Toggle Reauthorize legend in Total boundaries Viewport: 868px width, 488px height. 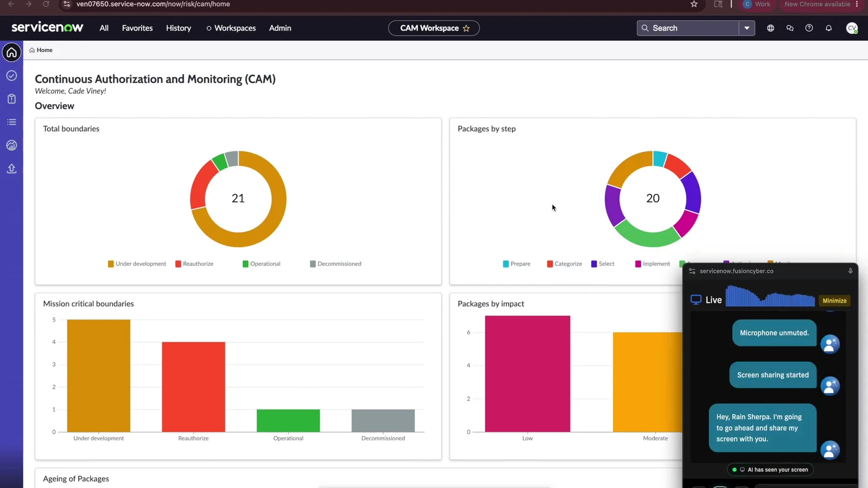194,264
